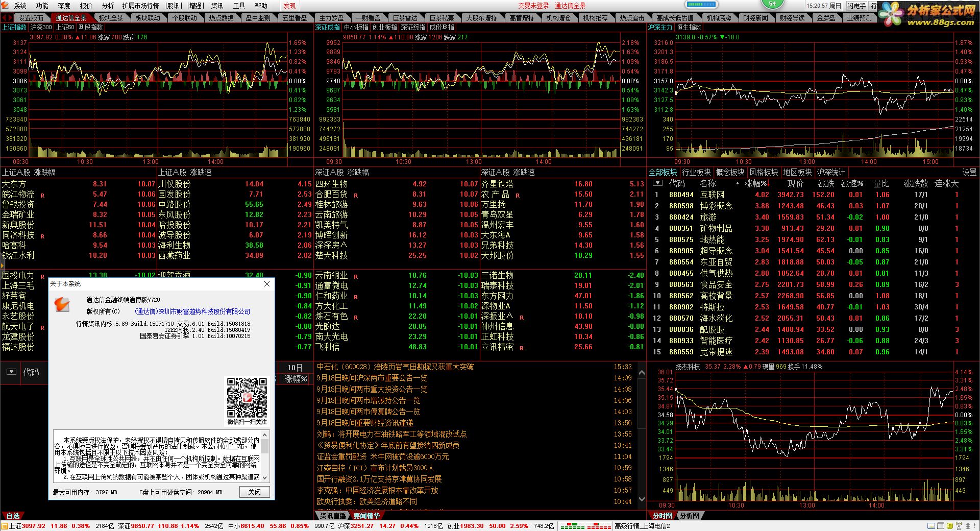Click the 设置 link in the sector panel
The height and width of the screenshot is (531, 980).
pyautogui.click(x=969, y=172)
